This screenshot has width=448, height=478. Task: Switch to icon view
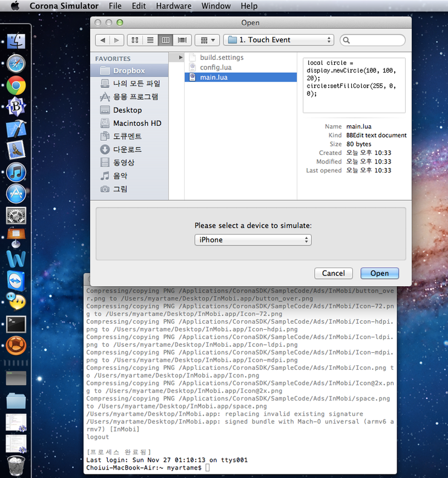(135, 41)
